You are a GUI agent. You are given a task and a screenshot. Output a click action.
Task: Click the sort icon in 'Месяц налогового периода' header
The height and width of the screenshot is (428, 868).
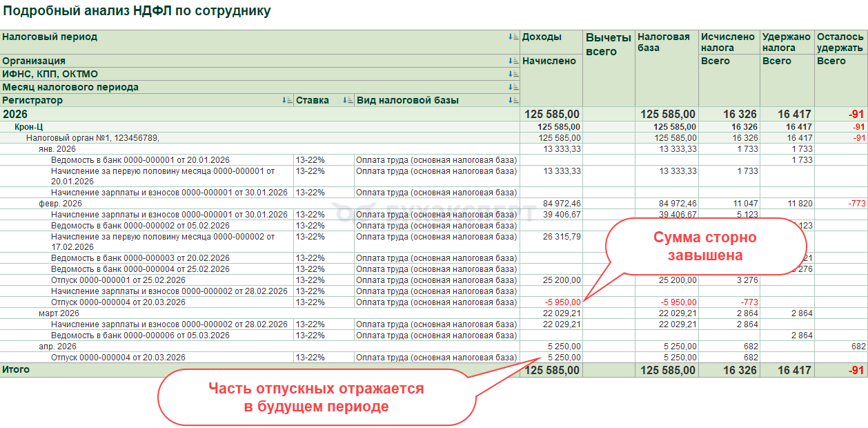coord(513,87)
